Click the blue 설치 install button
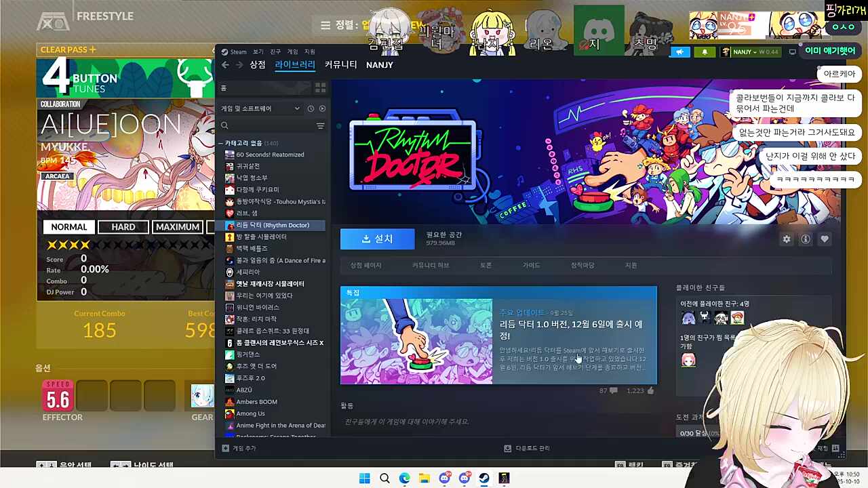Viewport: 868px width, 488px height. (377, 239)
